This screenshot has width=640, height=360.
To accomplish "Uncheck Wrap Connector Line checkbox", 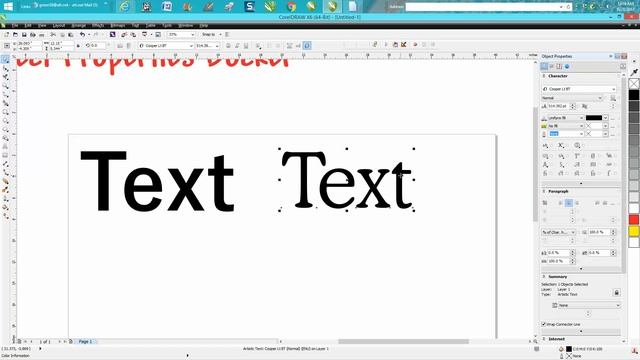I will coord(544,324).
